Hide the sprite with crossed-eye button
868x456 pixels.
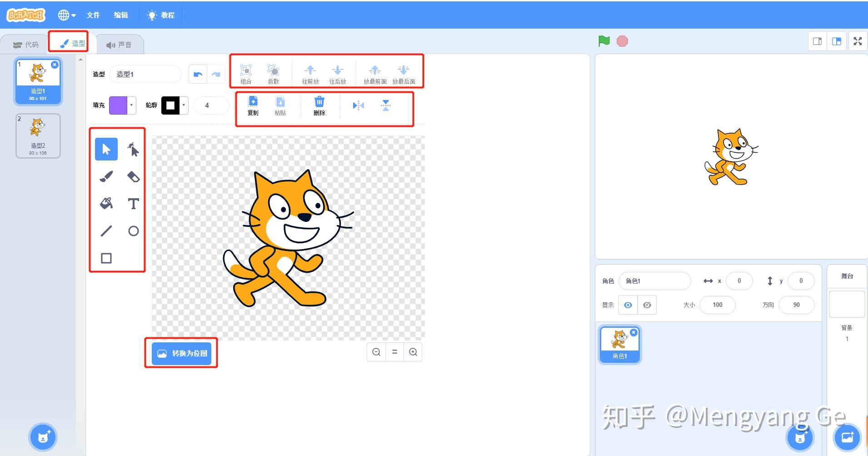(647, 305)
